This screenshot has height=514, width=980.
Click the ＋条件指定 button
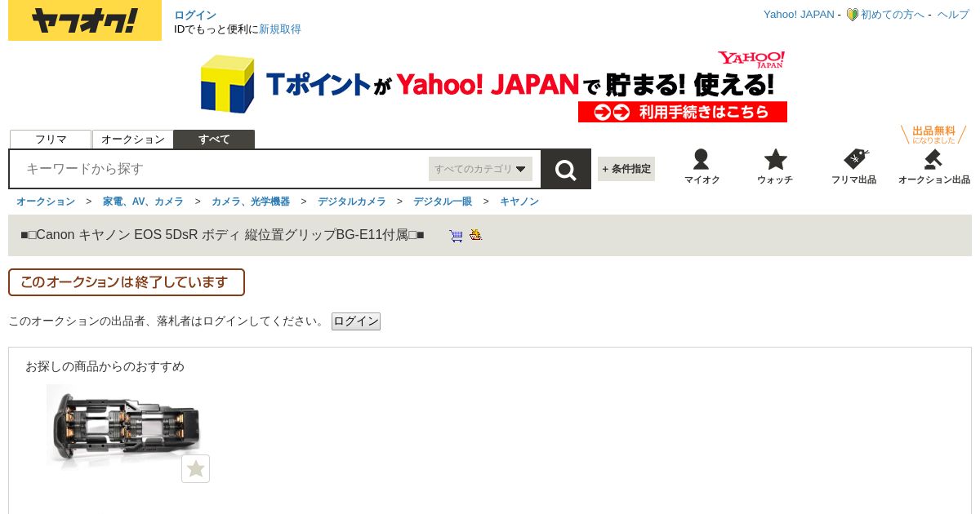tap(626, 169)
